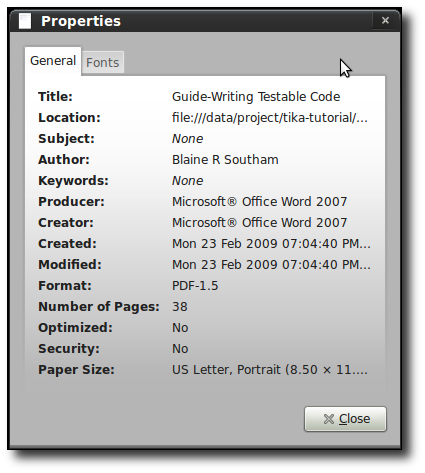Viewport: 425px width, 473px height.
Task: Click the Modified date value
Action: point(271,265)
